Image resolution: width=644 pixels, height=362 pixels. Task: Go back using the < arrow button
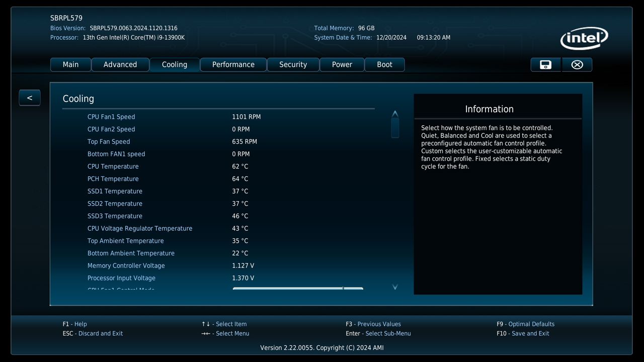(x=30, y=98)
